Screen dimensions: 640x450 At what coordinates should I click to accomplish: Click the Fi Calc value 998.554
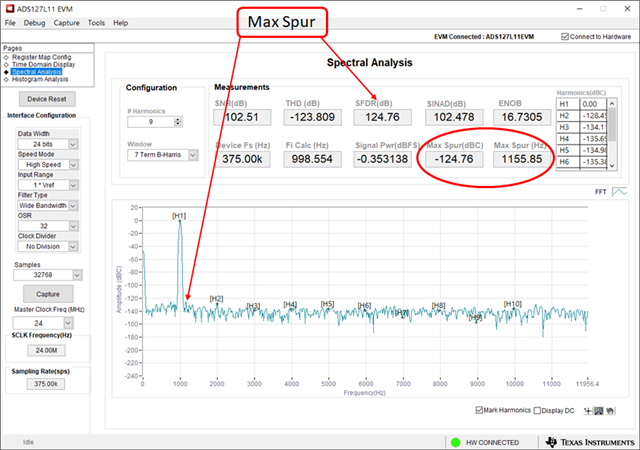[312, 159]
